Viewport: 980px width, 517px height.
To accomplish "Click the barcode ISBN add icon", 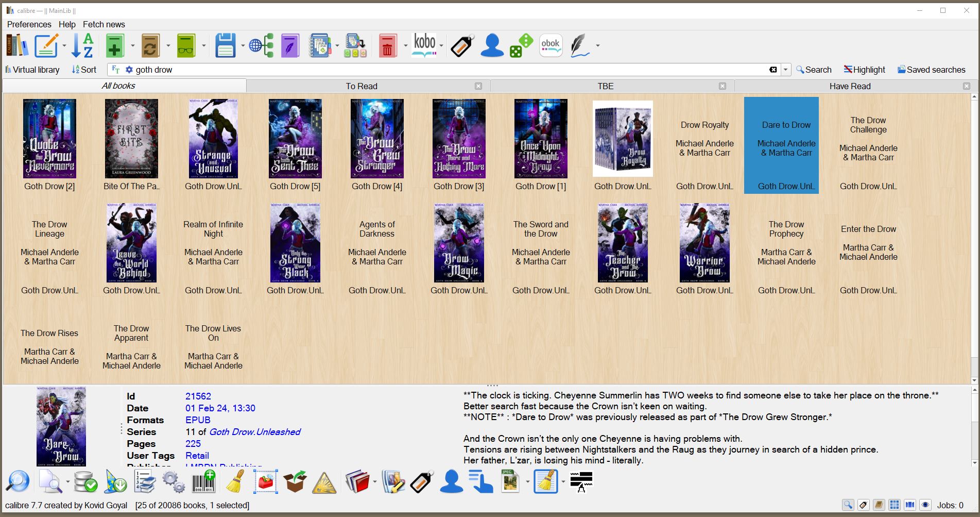I will click(204, 481).
